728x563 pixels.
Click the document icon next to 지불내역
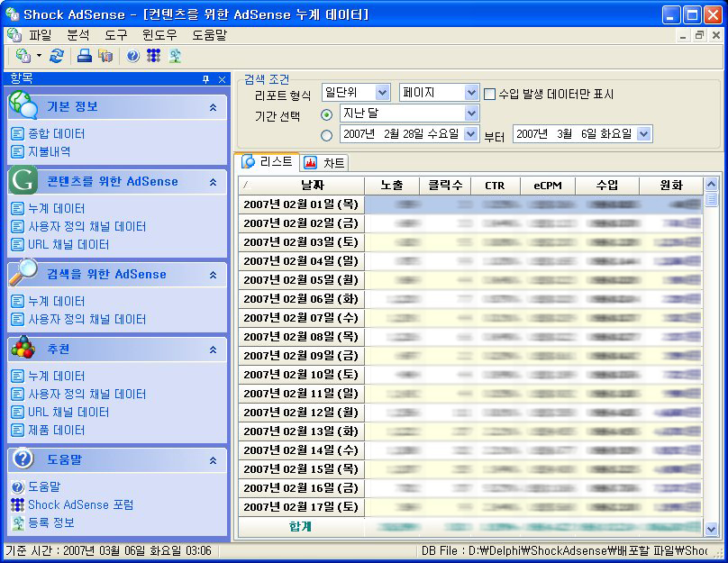tap(17, 151)
